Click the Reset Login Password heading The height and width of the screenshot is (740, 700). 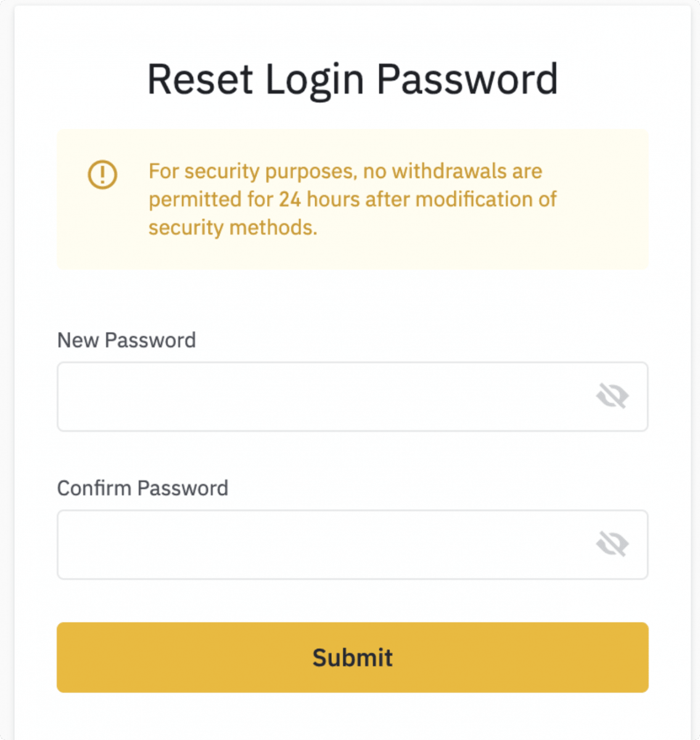pos(352,80)
